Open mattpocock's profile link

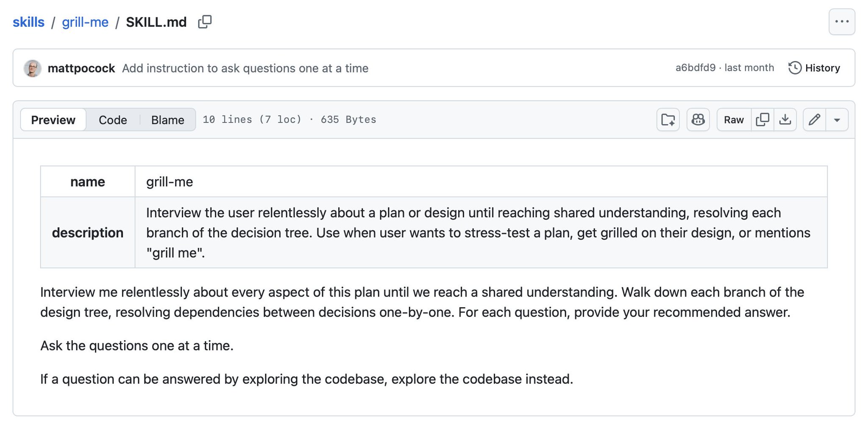[x=81, y=68]
